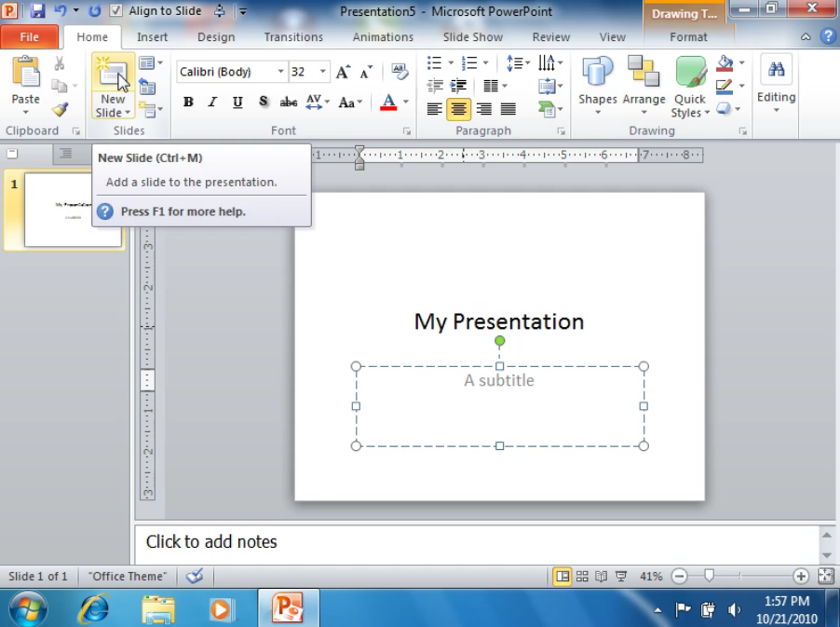Open Slide Sorter view in status bar

click(582, 577)
